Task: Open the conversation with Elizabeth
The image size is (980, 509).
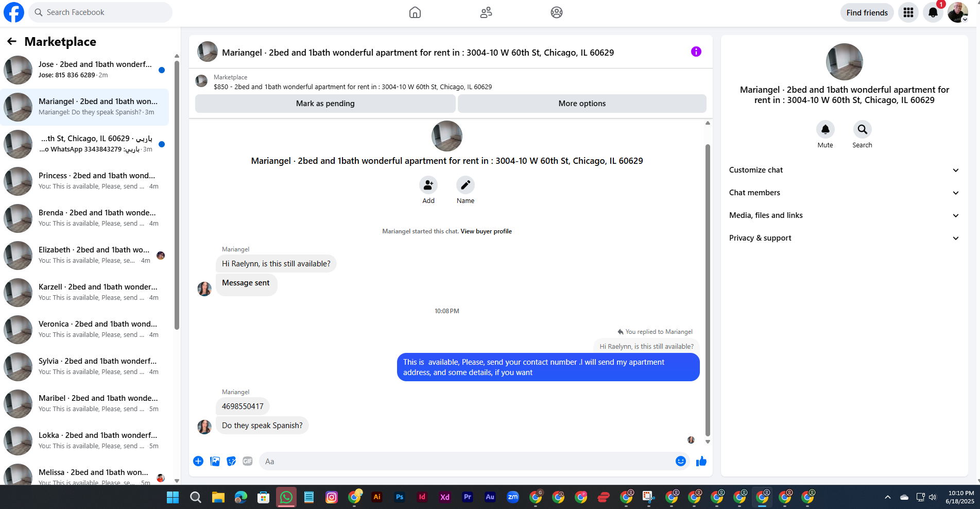Action: coord(84,256)
